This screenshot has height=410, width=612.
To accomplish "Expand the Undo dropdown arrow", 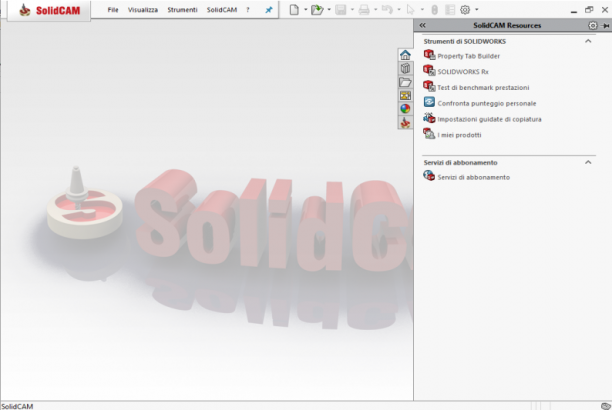I will coord(399,10).
